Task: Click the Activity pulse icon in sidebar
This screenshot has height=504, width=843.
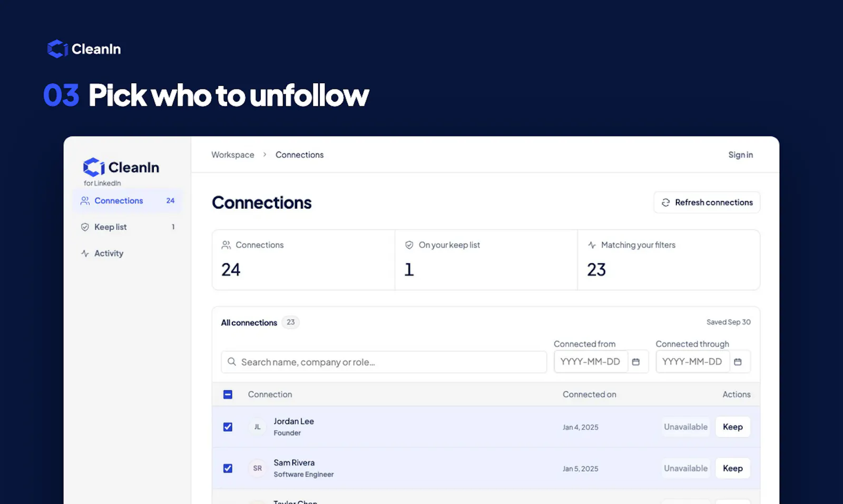Action: [x=85, y=253]
